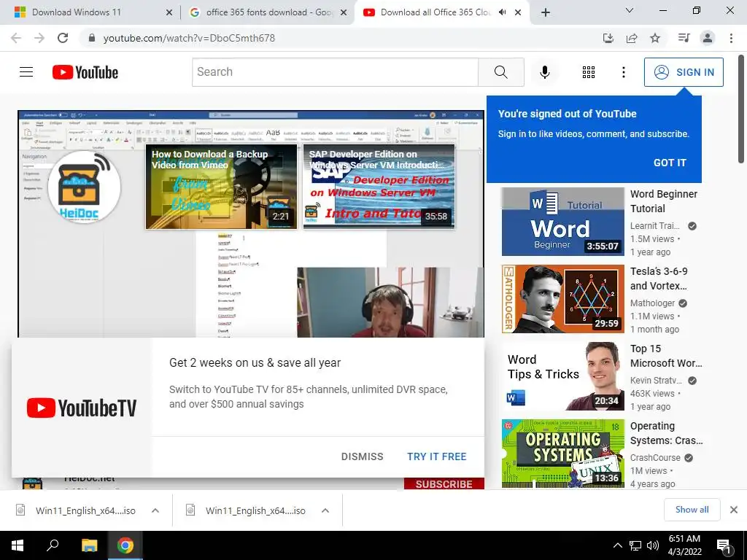
Task: Open the Operating Systems Crash Course thumbnail
Action: click(x=562, y=454)
